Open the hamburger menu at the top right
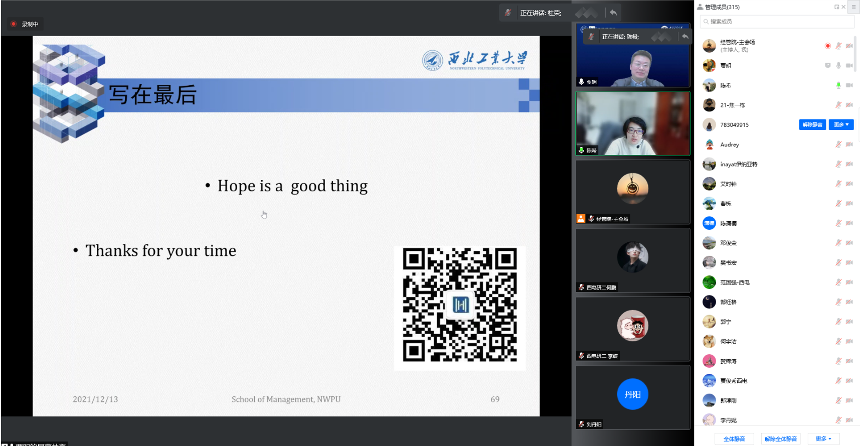The image size is (868, 446). [x=853, y=7]
